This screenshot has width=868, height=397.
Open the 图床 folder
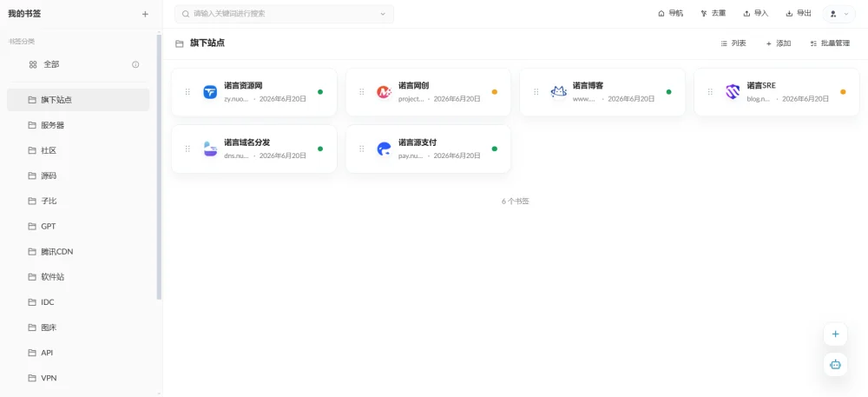(x=78, y=328)
